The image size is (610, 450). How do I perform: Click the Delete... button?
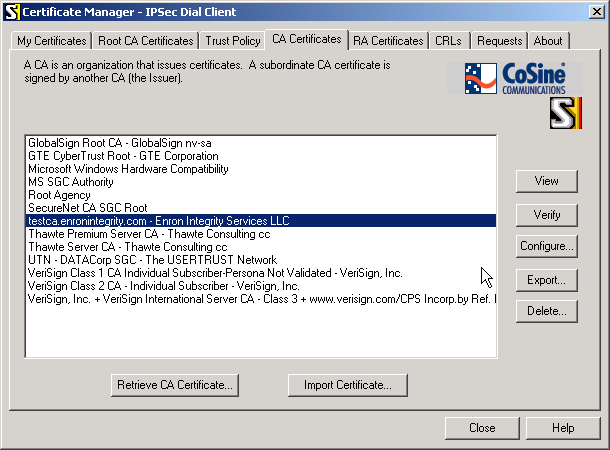pyautogui.click(x=547, y=311)
